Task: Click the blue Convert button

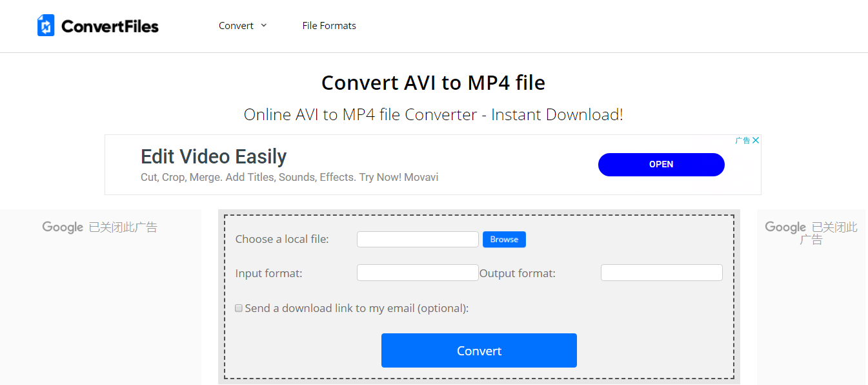Action: pyautogui.click(x=479, y=350)
